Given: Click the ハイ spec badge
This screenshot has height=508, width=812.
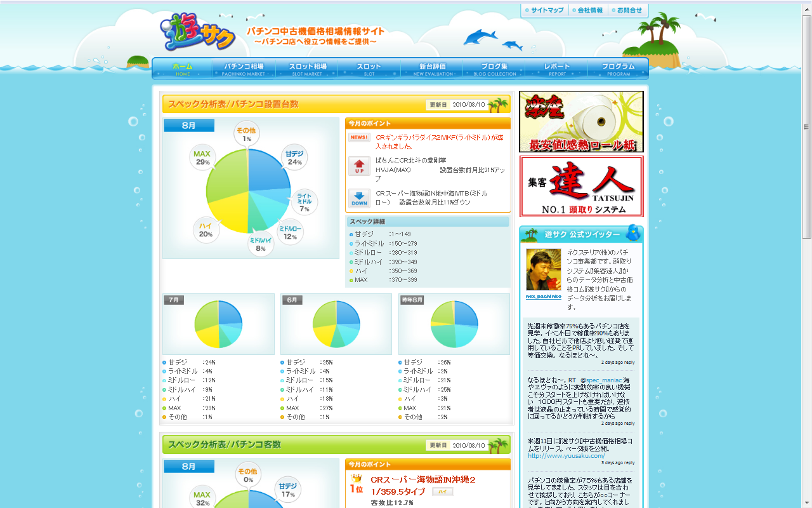Looking at the screenshot, I should point(443,491).
